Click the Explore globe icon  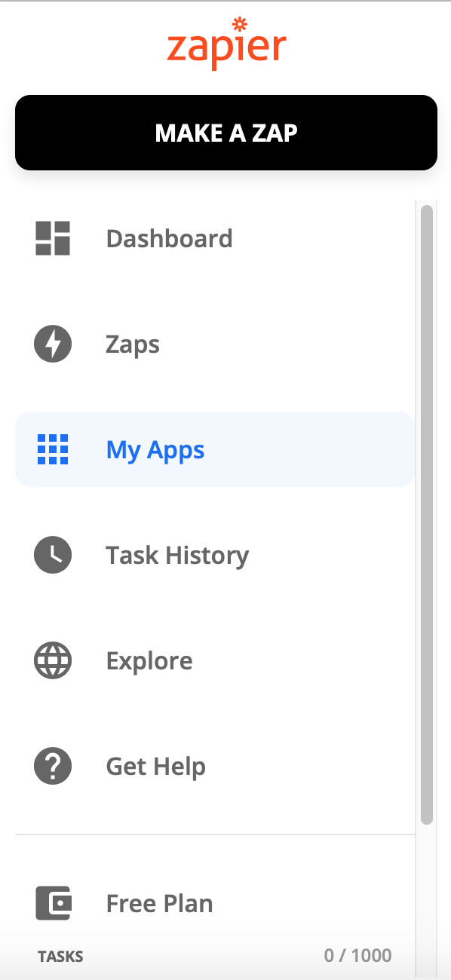point(53,661)
